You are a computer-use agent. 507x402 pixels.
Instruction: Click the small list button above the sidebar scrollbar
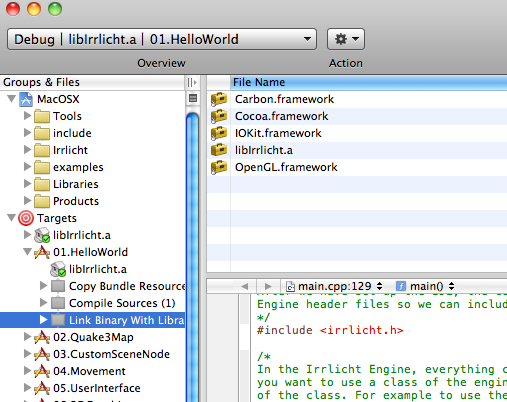point(193,98)
